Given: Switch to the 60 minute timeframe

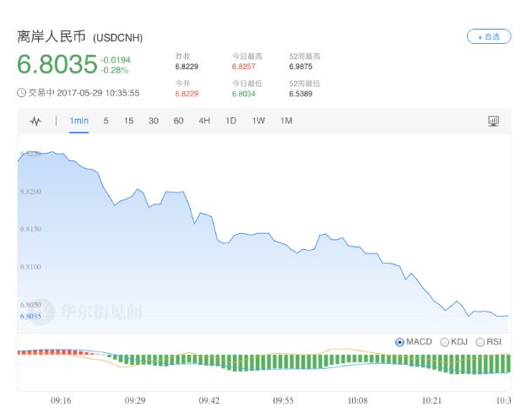Looking at the screenshot, I should (179, 121).
